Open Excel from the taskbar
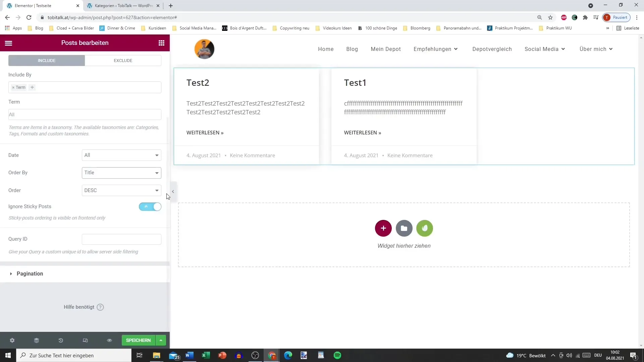644x362 pixels. 206,355
